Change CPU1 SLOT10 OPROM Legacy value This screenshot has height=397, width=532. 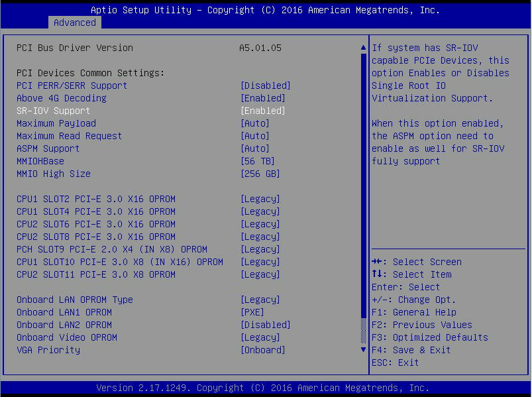pos(260,262)
